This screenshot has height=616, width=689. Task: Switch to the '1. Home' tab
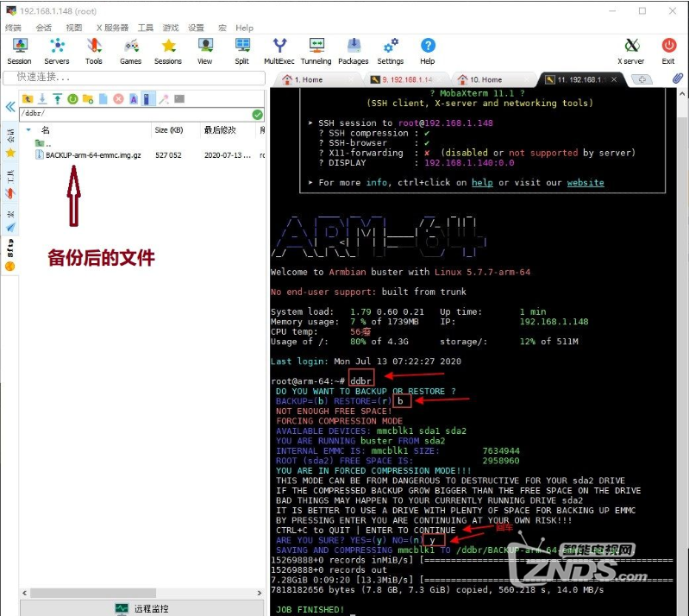[316, 79]
